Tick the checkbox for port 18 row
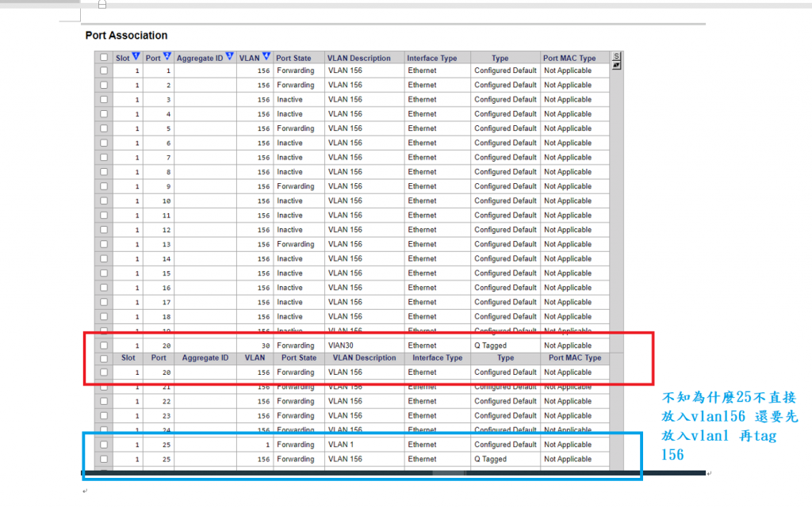Screen dimensions: 812x508 104,316
